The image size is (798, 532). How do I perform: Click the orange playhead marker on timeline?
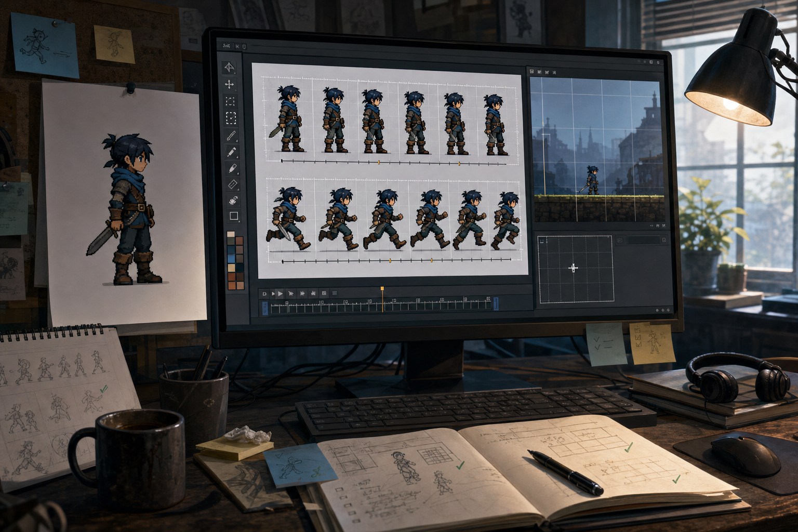click(x=382, y=288)
